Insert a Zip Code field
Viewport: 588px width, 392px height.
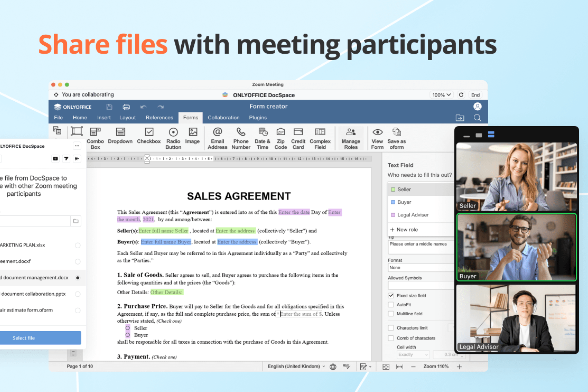pyautogui.click(x=281, y=138)
